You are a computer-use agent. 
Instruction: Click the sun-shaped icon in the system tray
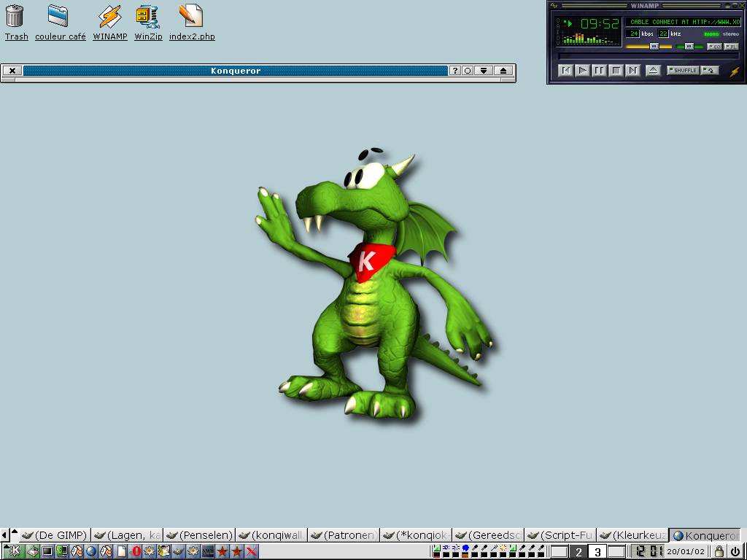click(x=503, y=548)
